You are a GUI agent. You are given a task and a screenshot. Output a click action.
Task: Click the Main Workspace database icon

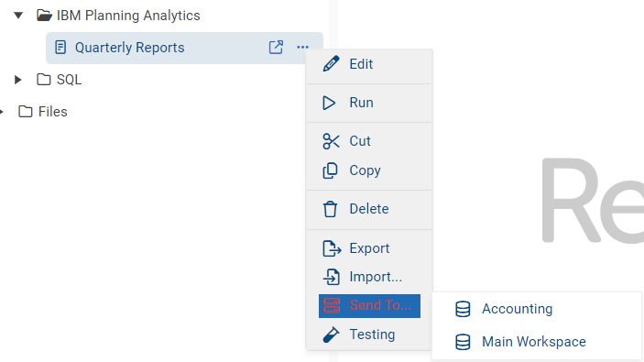[463, 342]
